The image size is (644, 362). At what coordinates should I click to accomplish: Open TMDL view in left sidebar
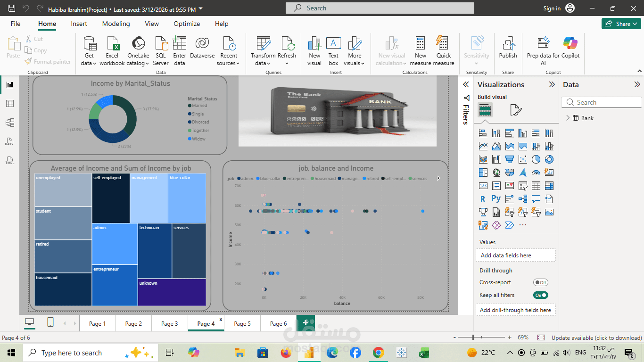pyautogui.click(x=9, y=160)
